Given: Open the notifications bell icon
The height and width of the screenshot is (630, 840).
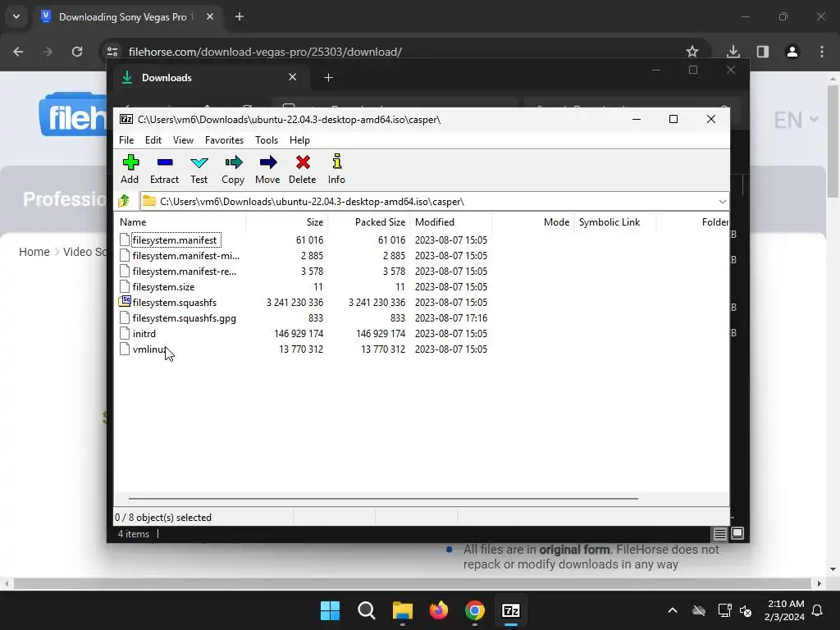Looking at the screenshot, I should (817, 610).
